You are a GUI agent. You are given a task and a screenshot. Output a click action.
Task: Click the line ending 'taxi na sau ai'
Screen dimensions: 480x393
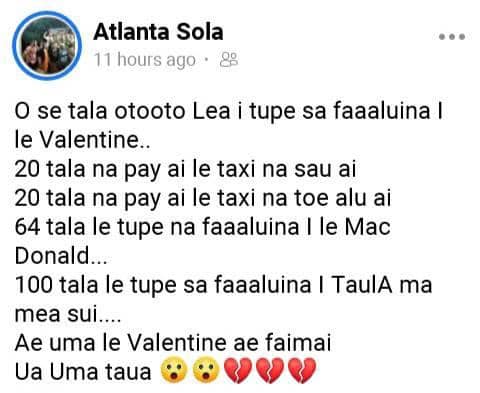186,169
